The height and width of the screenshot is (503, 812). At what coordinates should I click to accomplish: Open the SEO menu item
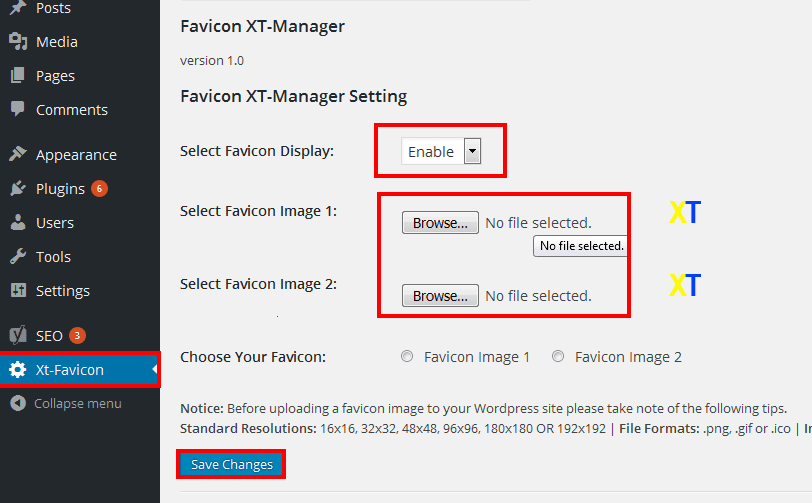coord(49,336)
